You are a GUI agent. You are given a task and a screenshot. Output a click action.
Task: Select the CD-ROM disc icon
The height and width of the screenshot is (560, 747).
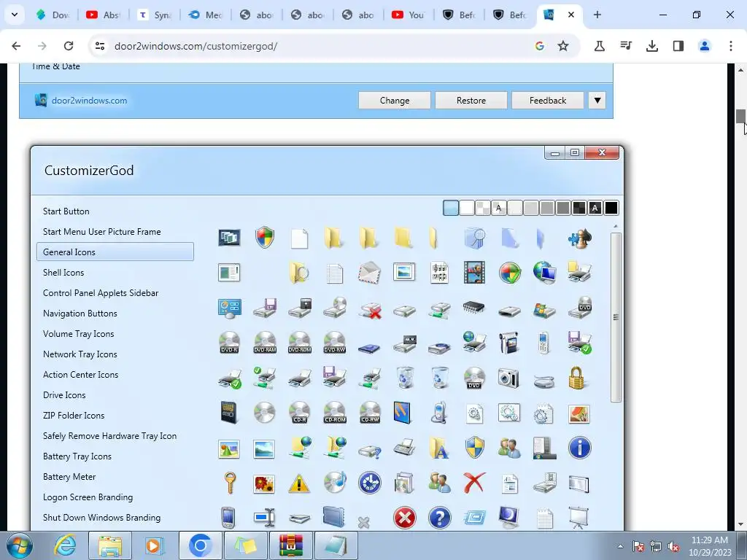[334, 413]
